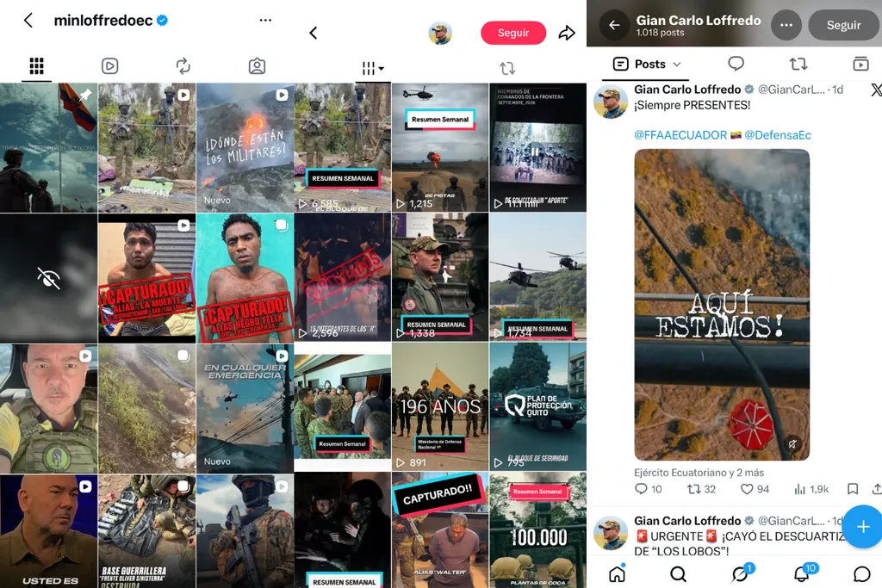Click red Seguir button on TikTok

513,34
